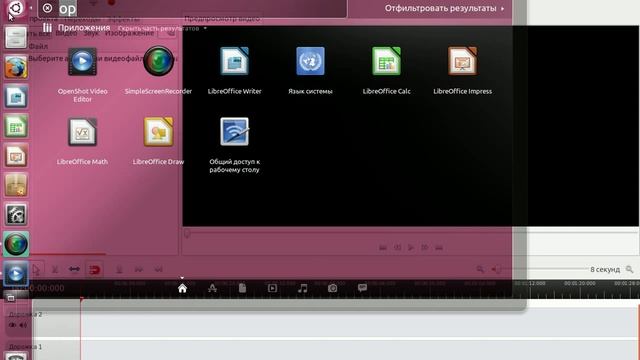Click the Приложения category header

coord(84,28)
